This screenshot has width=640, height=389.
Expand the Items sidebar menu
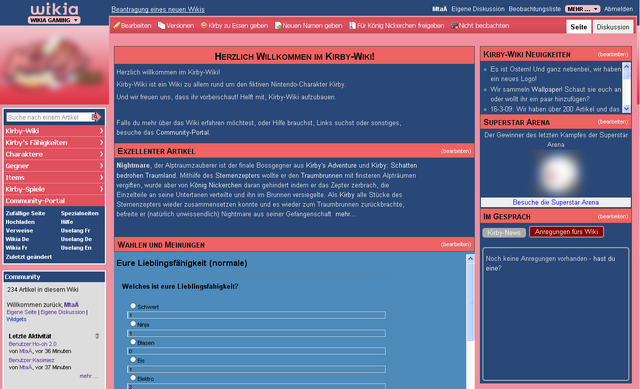pyautogui.click(x=54, y=177)
